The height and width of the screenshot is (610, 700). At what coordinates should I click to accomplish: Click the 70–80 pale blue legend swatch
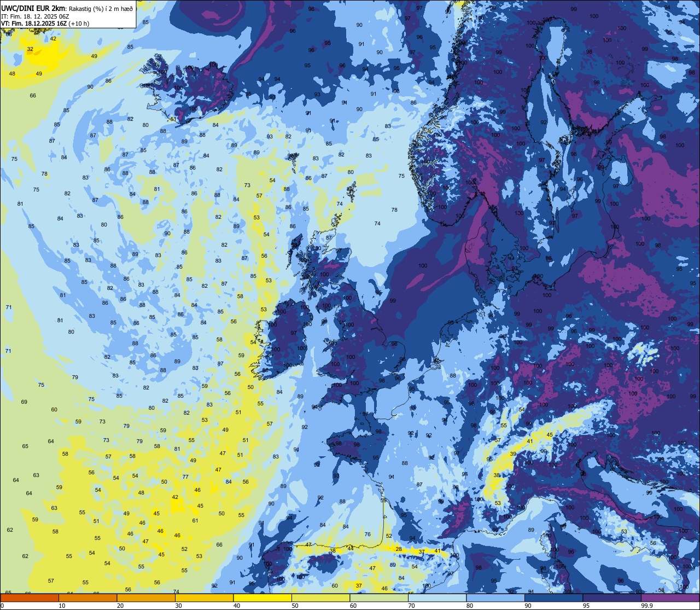point(437,597)
